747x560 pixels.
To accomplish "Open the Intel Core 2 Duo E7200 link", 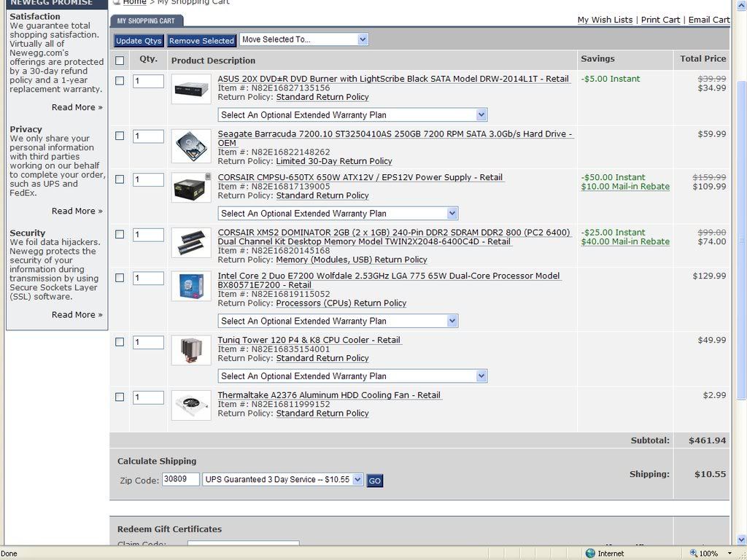I will (x=389, y=281).
